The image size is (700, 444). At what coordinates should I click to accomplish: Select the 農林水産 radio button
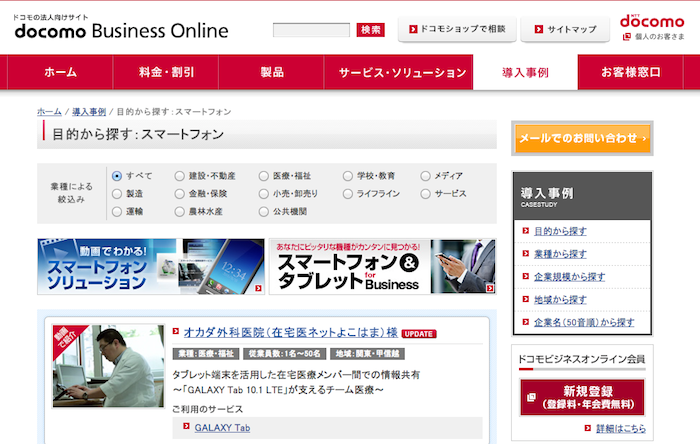179,212
